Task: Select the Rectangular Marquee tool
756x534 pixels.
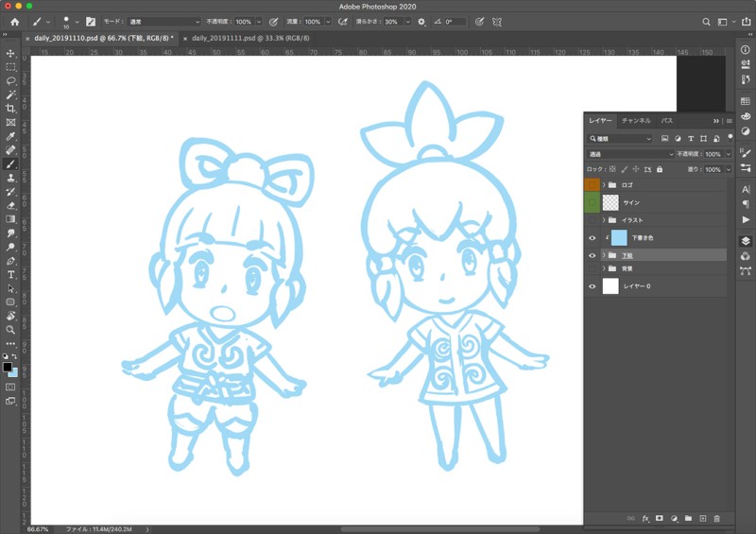Action: pyautogui.click(x=10, y=67)
